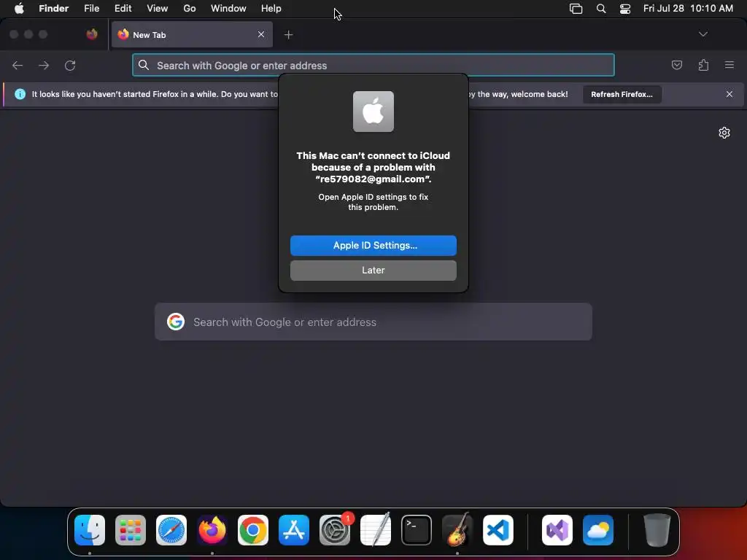The width and height of the screenshot is (747, 560).
Task: Open Finder from the Dock
Action: click(90, 530)
